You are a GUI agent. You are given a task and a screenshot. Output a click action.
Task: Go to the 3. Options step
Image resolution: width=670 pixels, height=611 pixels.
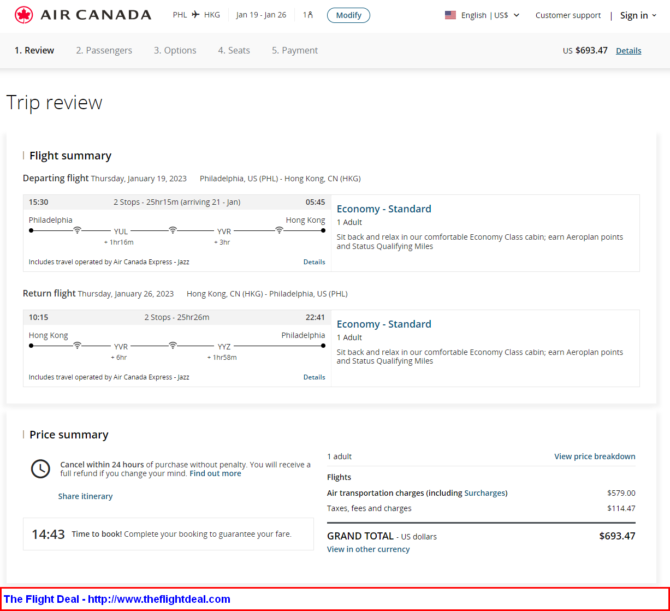point(175,50)
